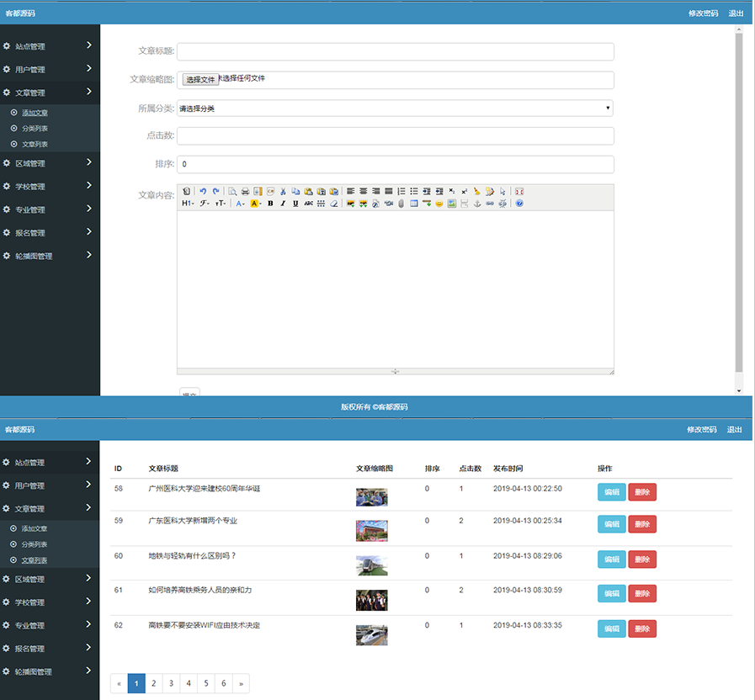755x700 pixels.
Task: Toggle italic formatting in the editor
Action: tap(283, 204)
